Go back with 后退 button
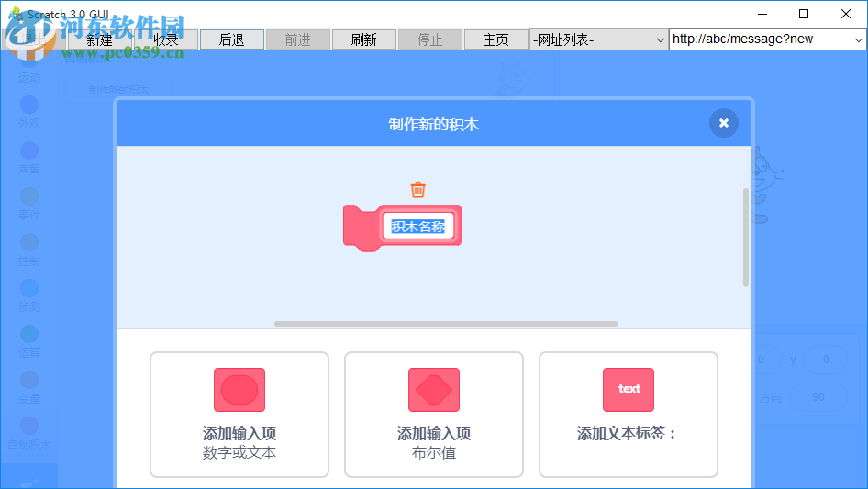The height and width of the screenshot is (489, 868). pyautogui.click(x=232, y=39)
